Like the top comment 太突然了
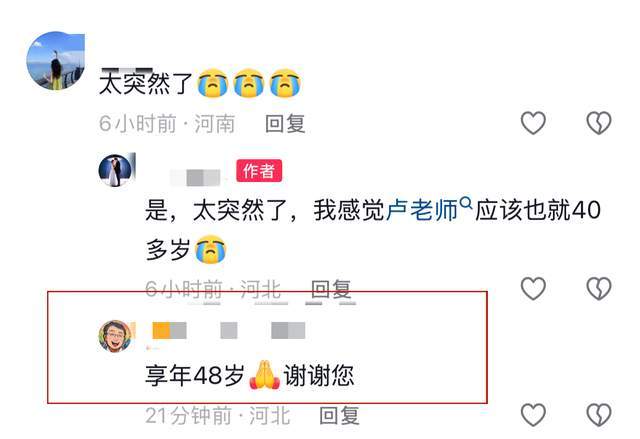The image size is (640, 439). (x=533, y=123)
